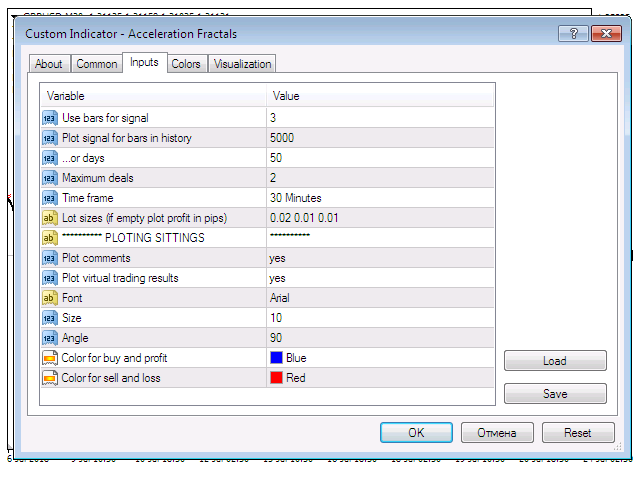Select the Plot virtual trading results label

tap(120, 278)
